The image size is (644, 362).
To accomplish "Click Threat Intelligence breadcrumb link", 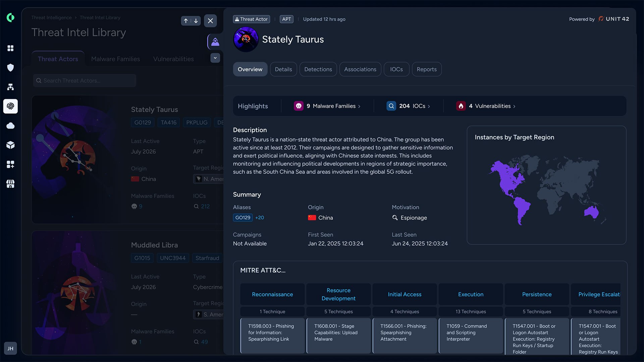I will coord(52,17).
